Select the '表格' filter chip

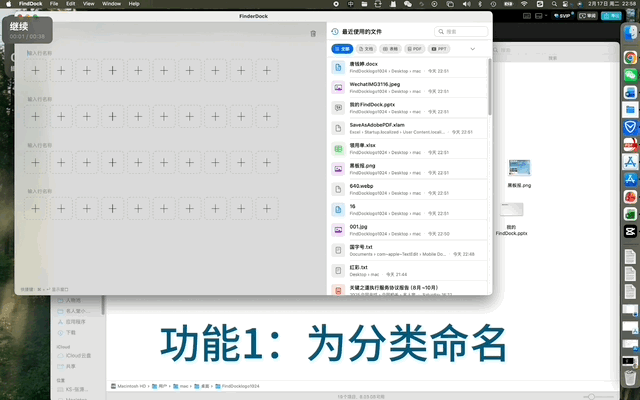(x=390, y=49)
